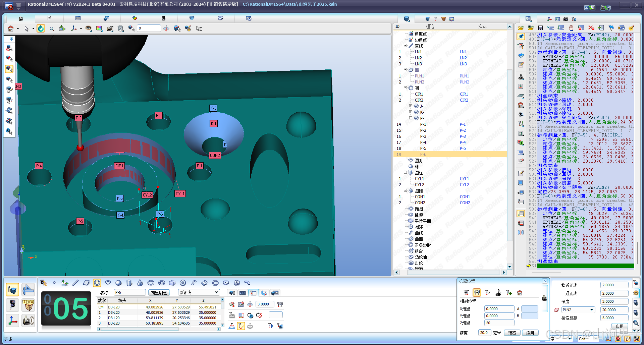The height and width of the screenshot is (345, 644).
Task: Select the plane feature icon
Action: (86, 283)
